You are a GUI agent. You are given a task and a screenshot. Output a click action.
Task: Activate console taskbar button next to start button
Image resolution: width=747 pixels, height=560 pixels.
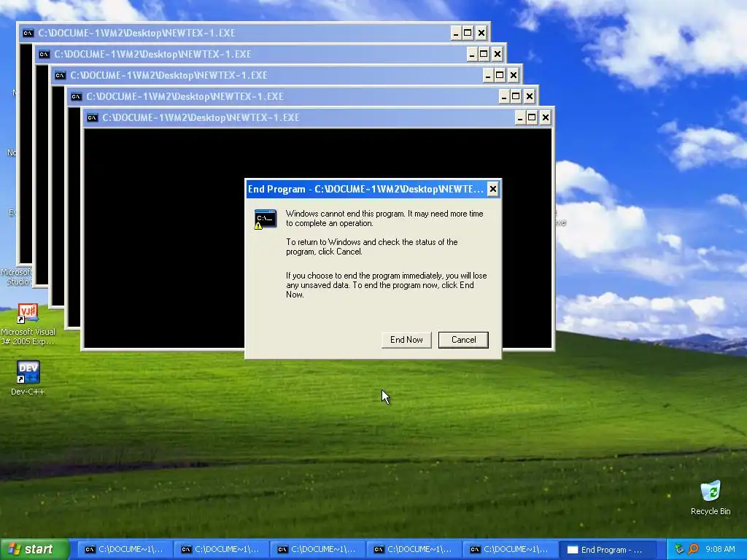(124, 550)
